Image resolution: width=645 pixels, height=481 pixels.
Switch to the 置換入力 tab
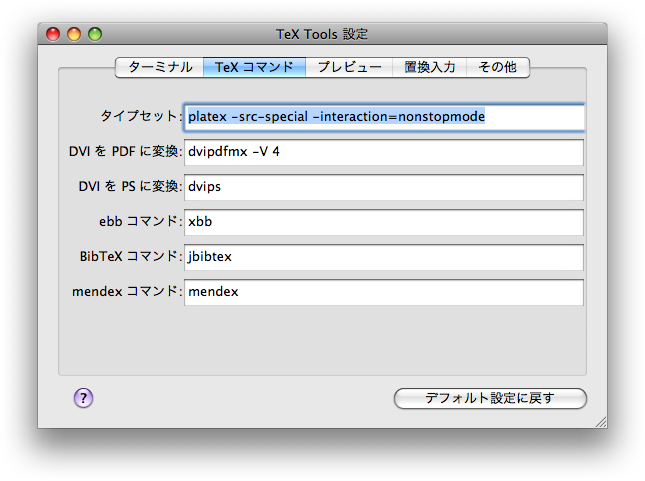(x=429, y=67)
